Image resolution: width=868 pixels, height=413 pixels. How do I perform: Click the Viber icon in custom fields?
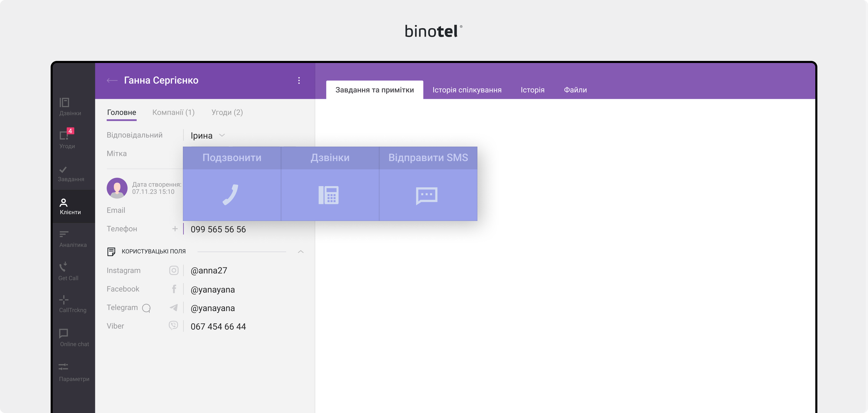pyautogui.click(x=173, y=325)
